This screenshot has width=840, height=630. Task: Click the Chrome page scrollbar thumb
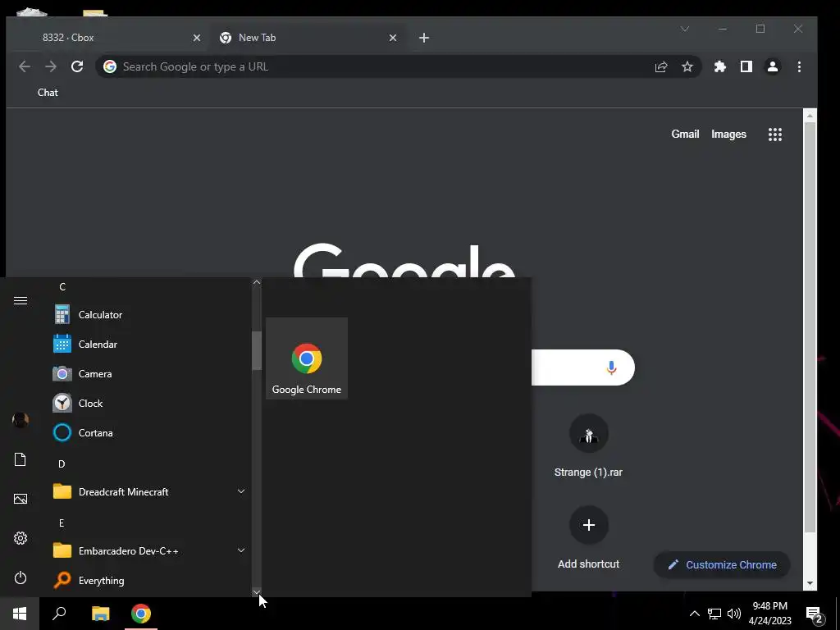coord(810,326)
